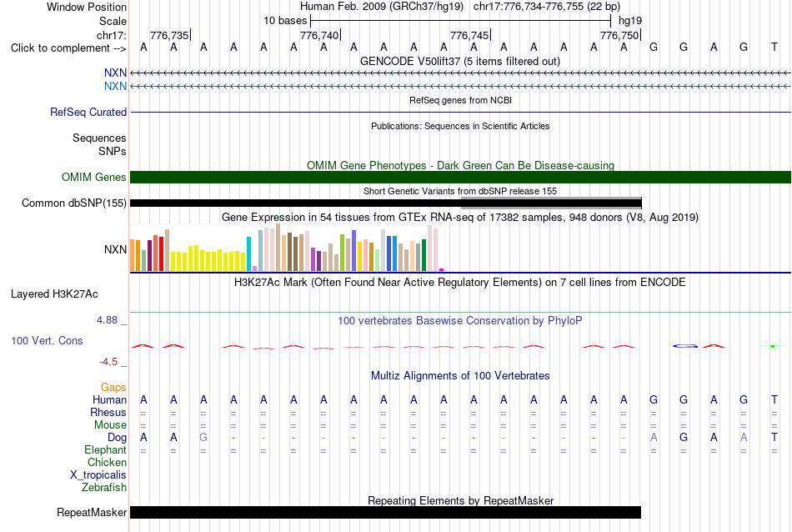Click the 'Layered H3K27Ac' label
792x532 pixels.
point(54,294)
